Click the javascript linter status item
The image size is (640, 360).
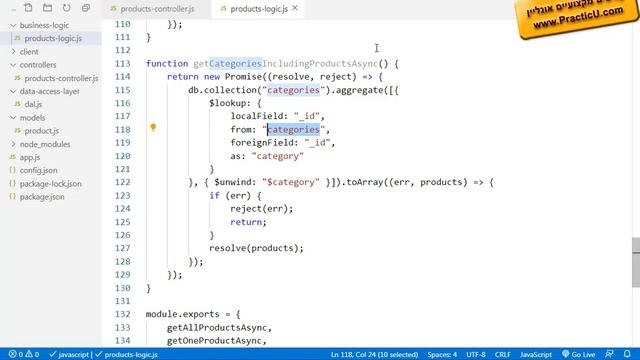69,354
